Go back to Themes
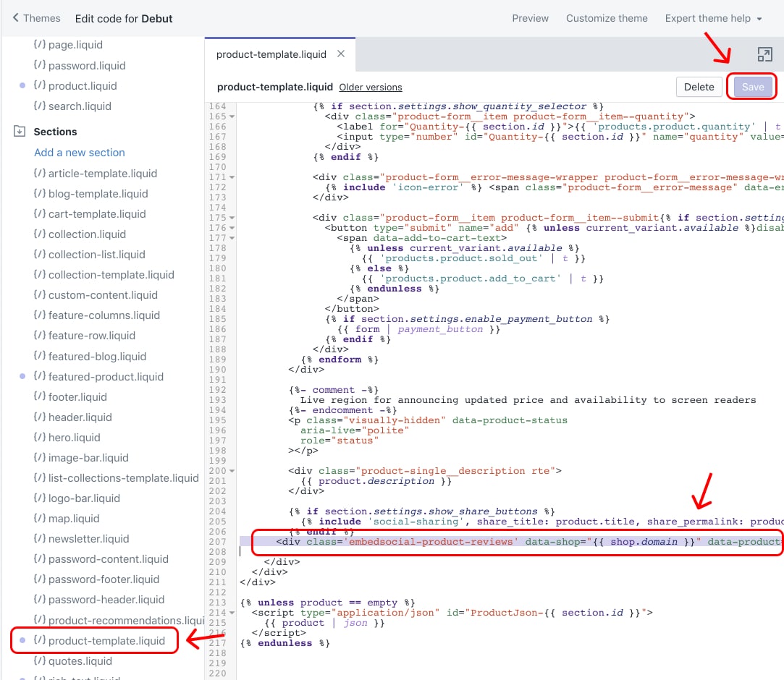Viewport: 784px width, 680px height. pyautogui.click(x=36, y=19)
